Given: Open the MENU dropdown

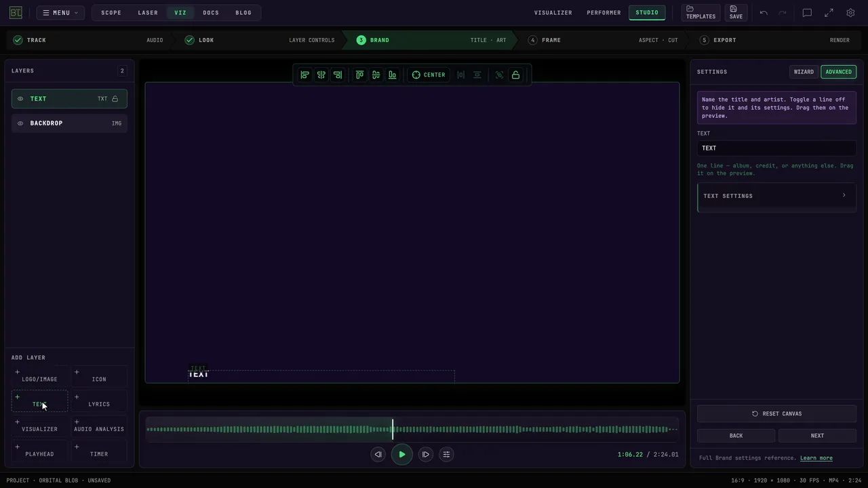Looking at the screenshot, I should pyautogui.click(x=60, y=12).
